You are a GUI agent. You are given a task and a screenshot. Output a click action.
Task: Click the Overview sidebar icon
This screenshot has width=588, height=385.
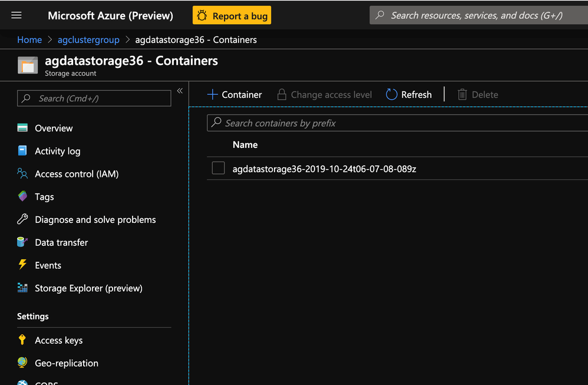(x=22, y=128)
